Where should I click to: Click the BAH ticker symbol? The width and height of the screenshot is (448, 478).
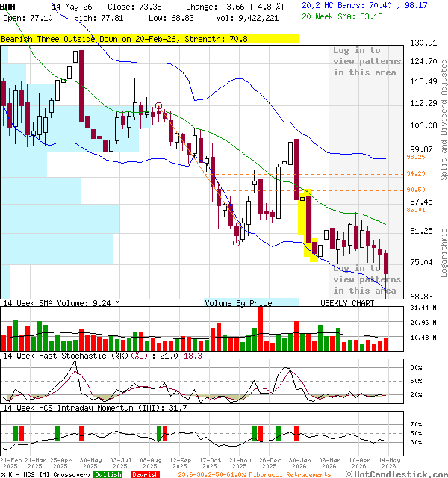click(7, 7)
